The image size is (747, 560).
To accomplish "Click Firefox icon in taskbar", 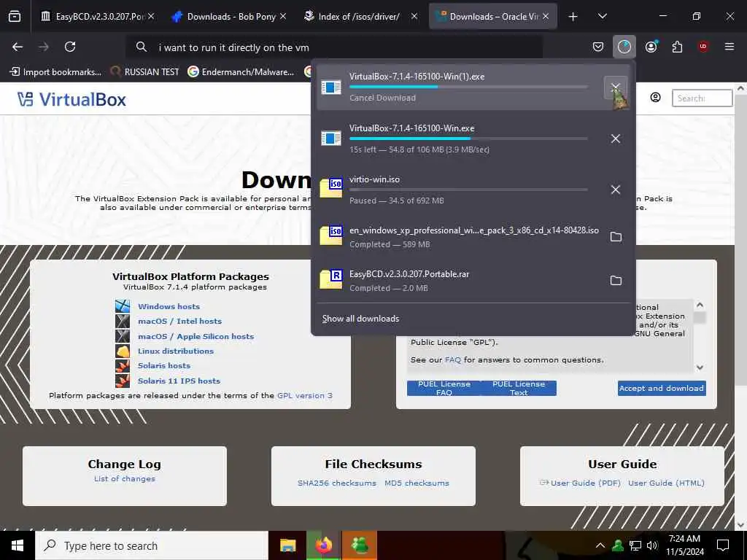I will click(324, 545).
